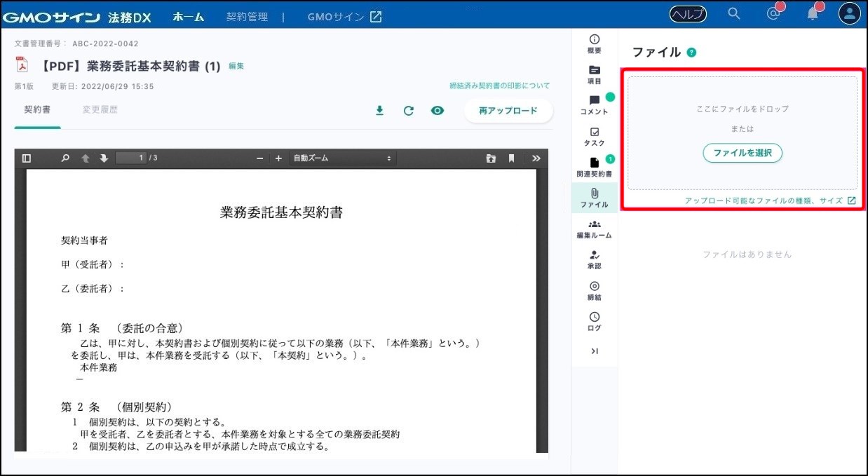This screenshot has width=868, height=476.
Task: Click the refresh icon beside the download icon
Action: click(x=408, y=111)
